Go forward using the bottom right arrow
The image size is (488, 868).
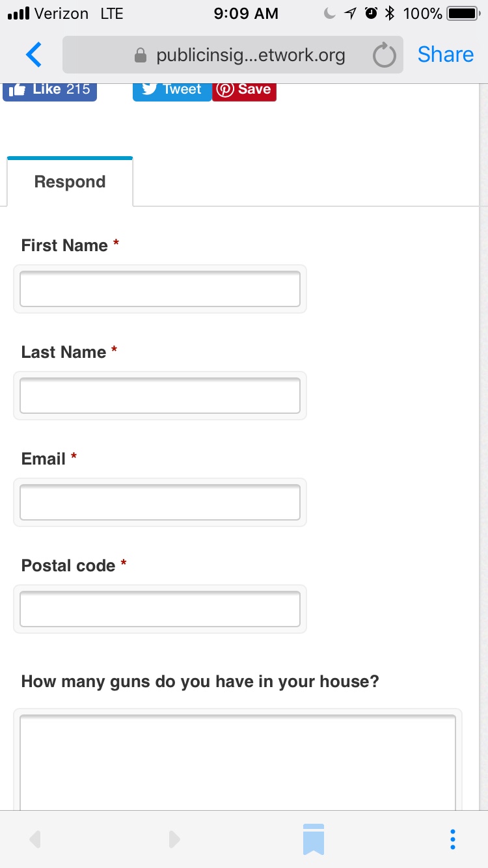(174, 839)
